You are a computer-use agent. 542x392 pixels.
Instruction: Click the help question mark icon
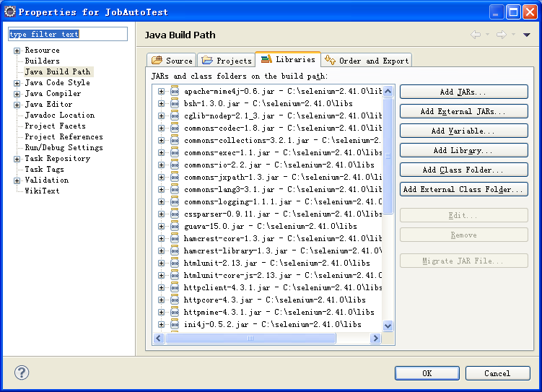(x=22, y=373)
